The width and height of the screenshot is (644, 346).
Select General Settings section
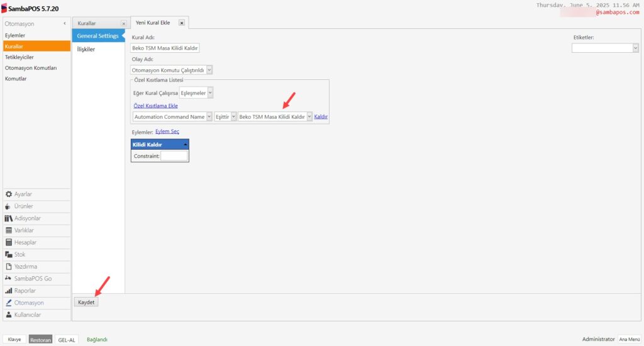[97, 36]
